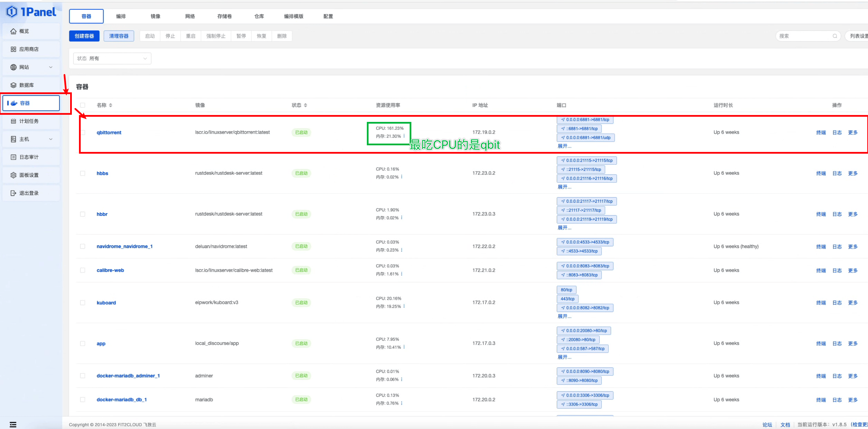The image size is (868, 429).
Task: Expand qbittorrent ports with 展开
Action: click(x=564, y=146)
